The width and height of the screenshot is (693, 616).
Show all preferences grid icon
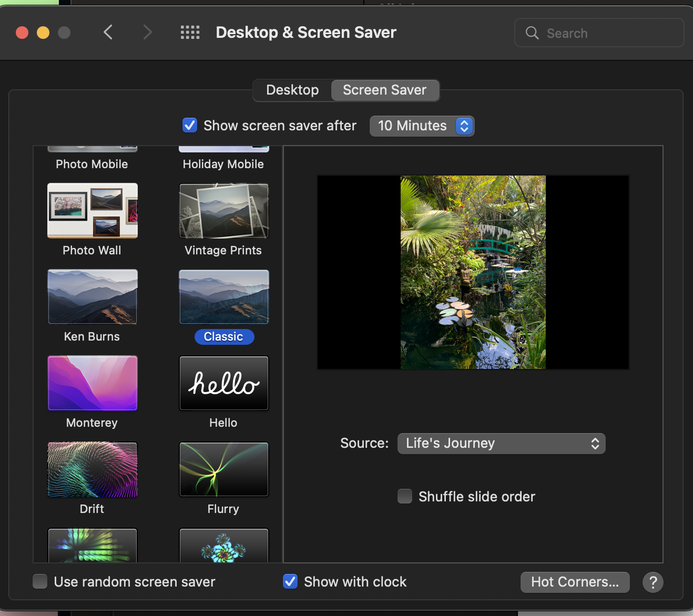click(190, 33)
